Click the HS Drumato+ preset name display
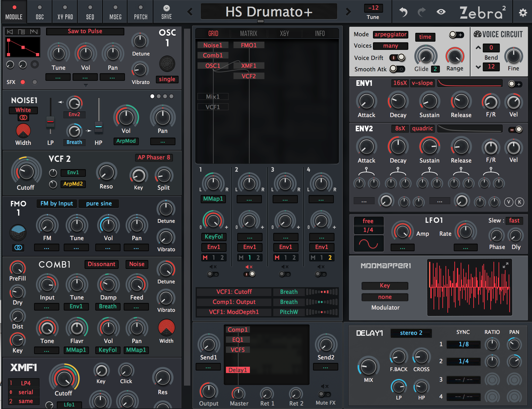The width and height of the screenshot is (532, 409). (x=269, y=12)
